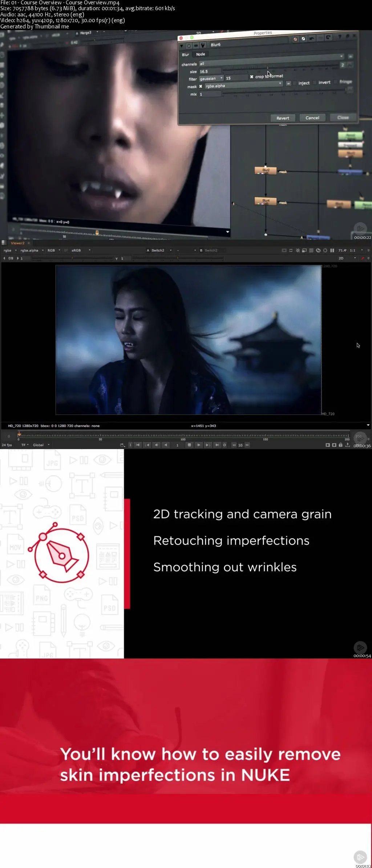Screen dimensions: 372x868
Task: Open the RGB display channel dropdown
Action: [x=54, y=250]
